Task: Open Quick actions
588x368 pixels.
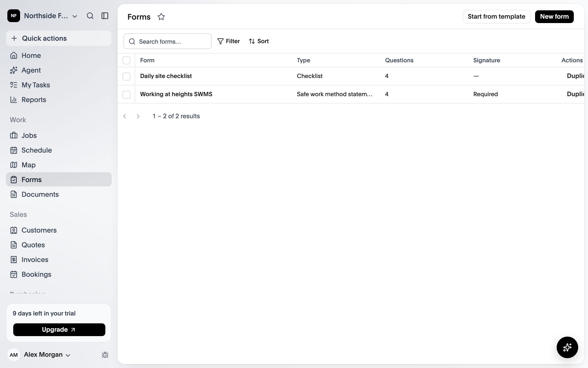Action: (x=59, y=38)
